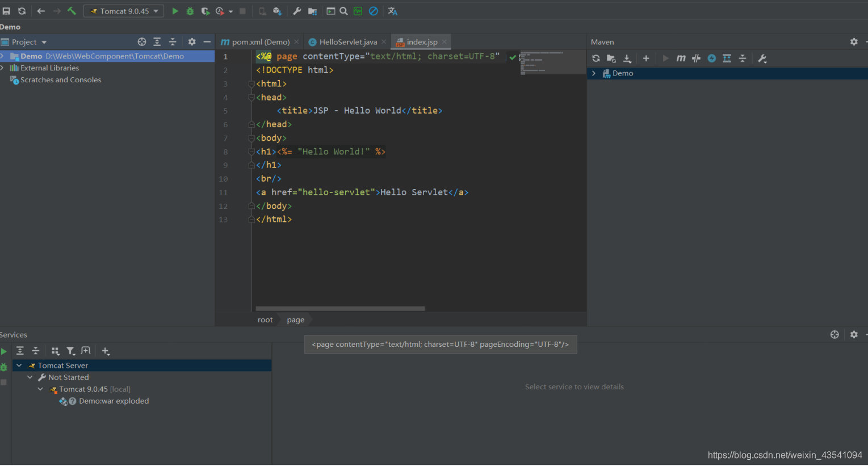
Task: Select Demo:war exploded artifact in Services
Action: (104, 401)
